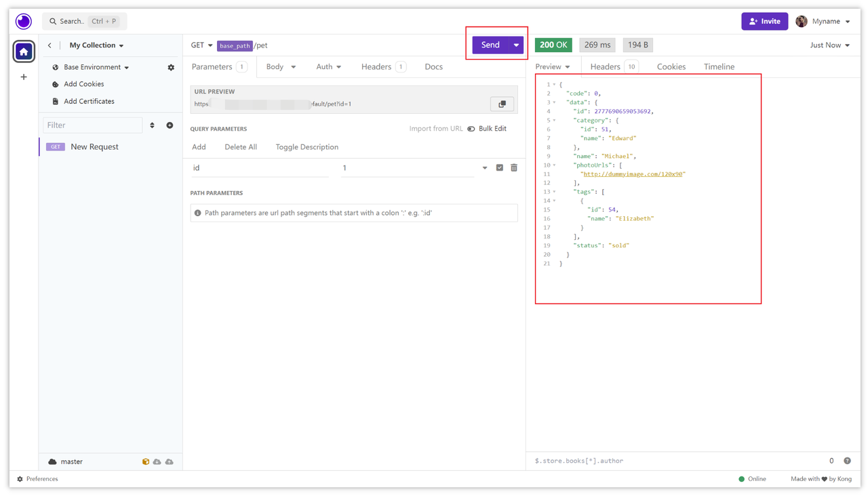Open the Auth type dropdown
This screenshot has width=868, height=496.
[x=329, y=66]
